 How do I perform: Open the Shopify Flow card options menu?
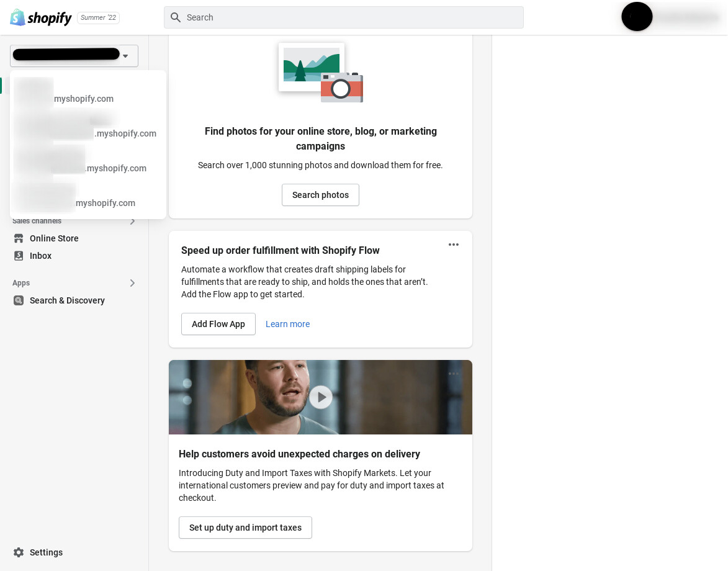(454, 245)
